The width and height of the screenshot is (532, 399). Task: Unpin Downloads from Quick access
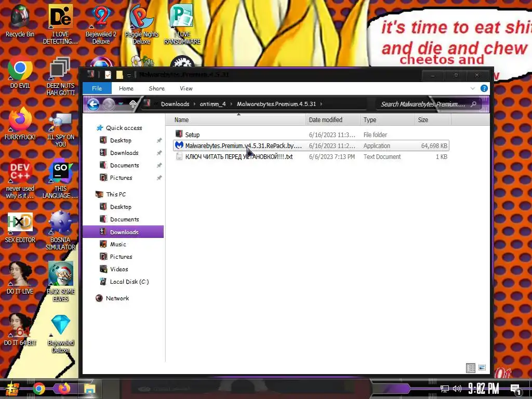click(x=159, y=153)
